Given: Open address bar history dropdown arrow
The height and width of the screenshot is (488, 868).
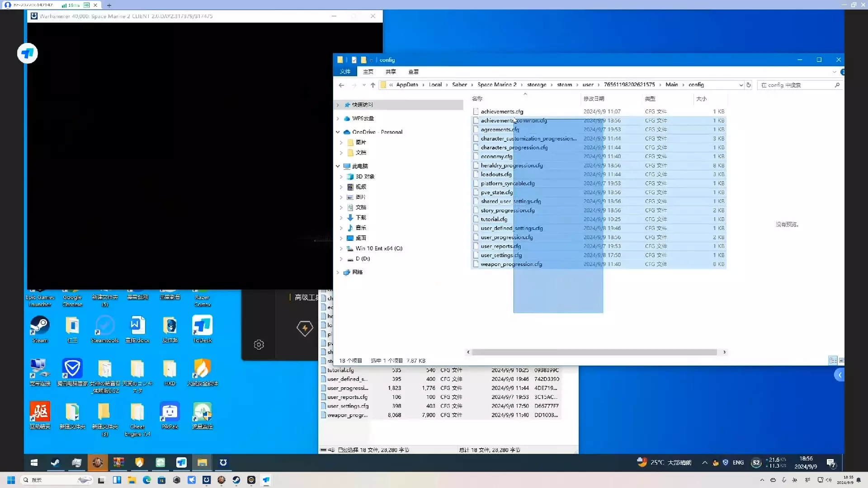Looking at the screenshot, I should point(741,85).
